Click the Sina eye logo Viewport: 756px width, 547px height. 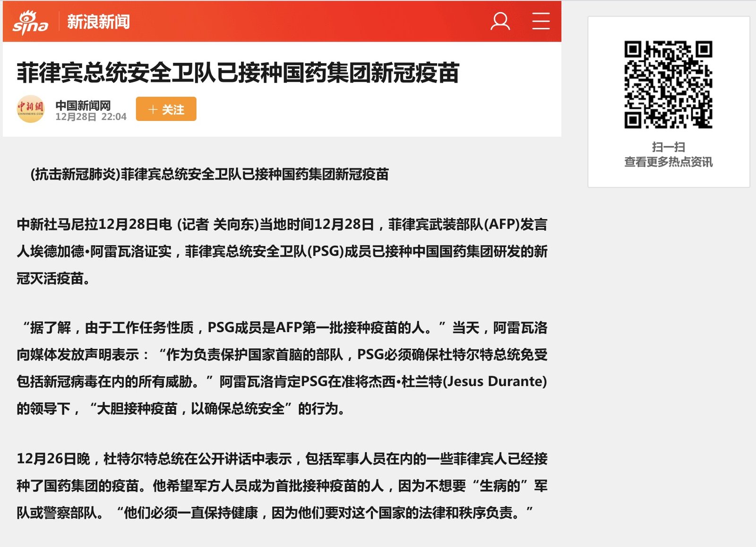[30, 22]
